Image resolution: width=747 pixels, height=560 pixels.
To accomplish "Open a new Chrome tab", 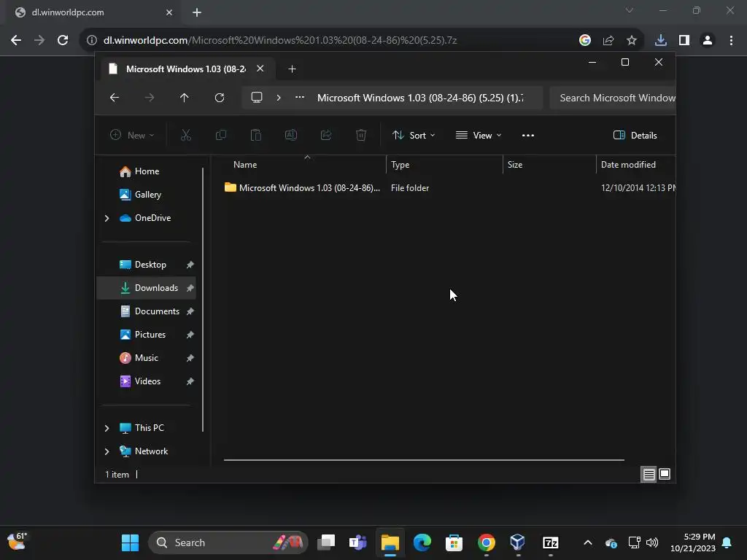I will (x=197, y=12).
